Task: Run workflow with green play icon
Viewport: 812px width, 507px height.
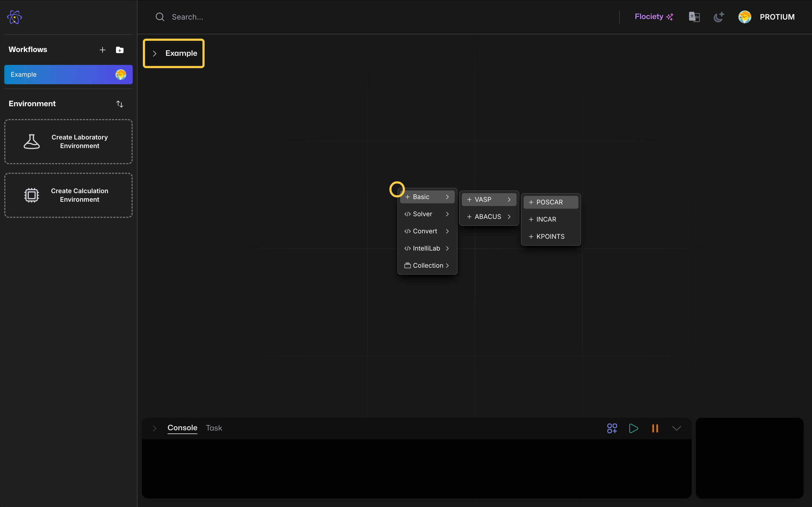Action: pos(633,428)
